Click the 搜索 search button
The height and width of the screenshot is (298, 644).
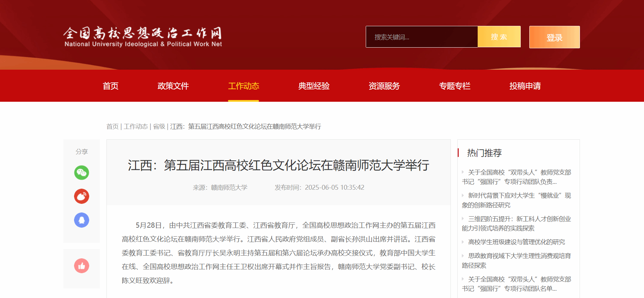499,37
